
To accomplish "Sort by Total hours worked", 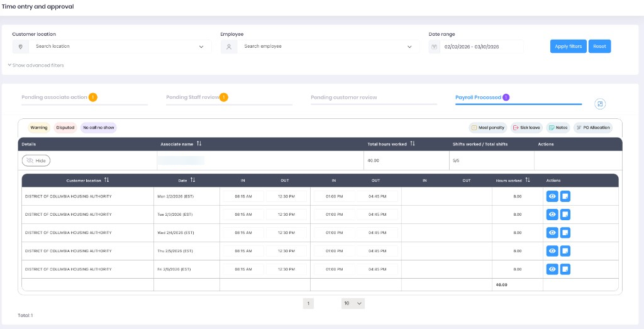I will click(413, 144).
